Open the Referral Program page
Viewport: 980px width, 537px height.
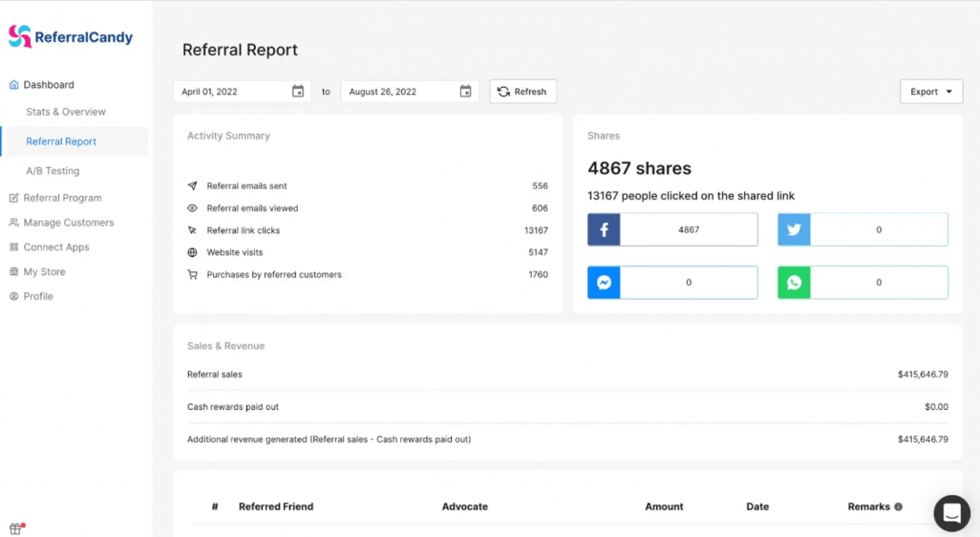point(61,198)
